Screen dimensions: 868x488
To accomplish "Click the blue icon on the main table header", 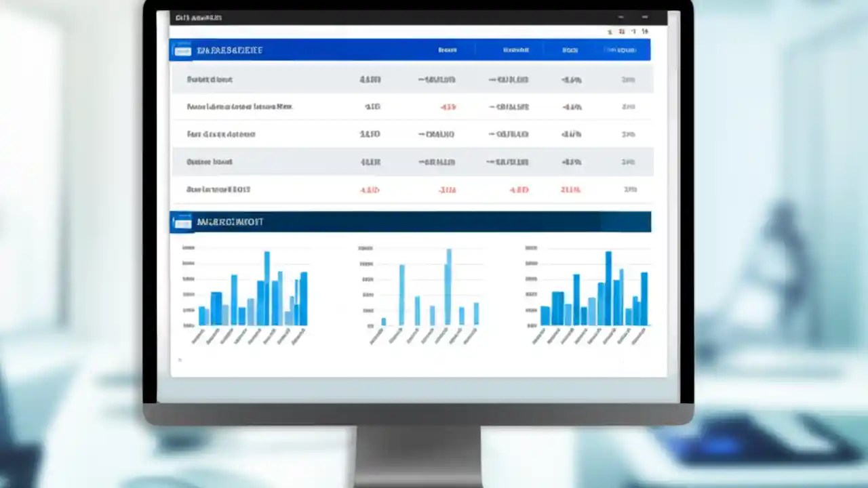I will (x=182, y=49).
